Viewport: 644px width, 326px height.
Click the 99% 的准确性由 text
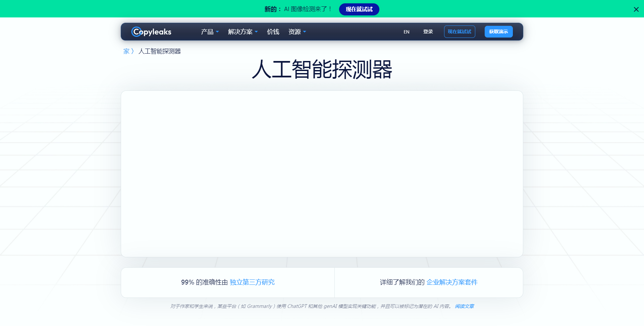[x=204, y=282]
